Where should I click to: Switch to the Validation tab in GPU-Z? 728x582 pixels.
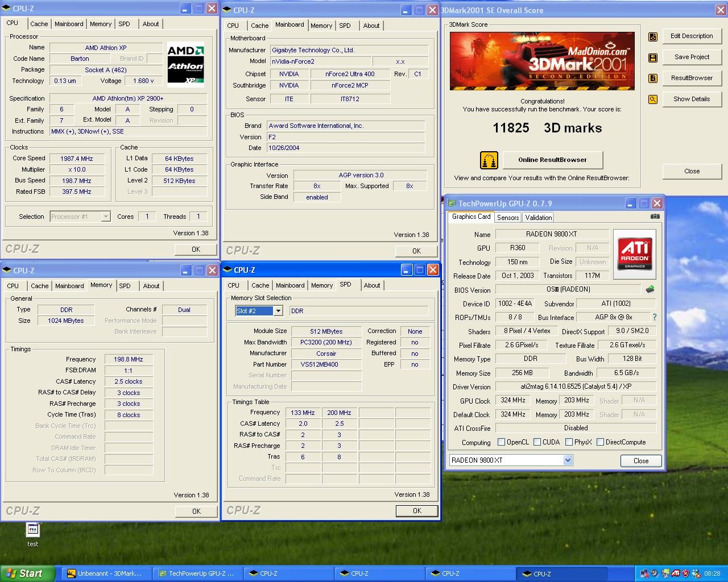click(538, 218)
